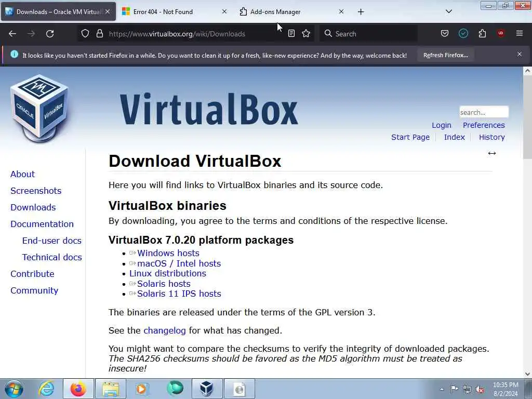Expand the list all tabs chevron
The width and height of the screenshot is (532, 399).
point(448,11)
